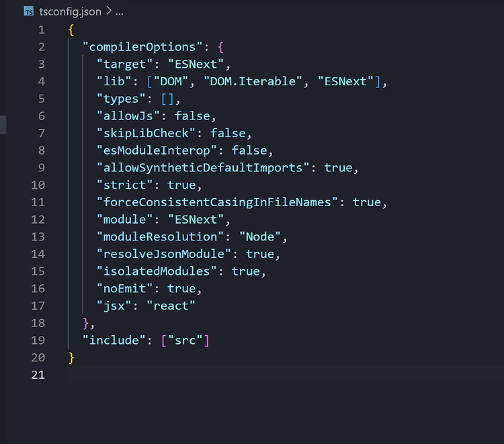Viewport: 504px width, 444px height.
Task: Click the TS file icon in breadcrumb
Action: click(29, 11)
